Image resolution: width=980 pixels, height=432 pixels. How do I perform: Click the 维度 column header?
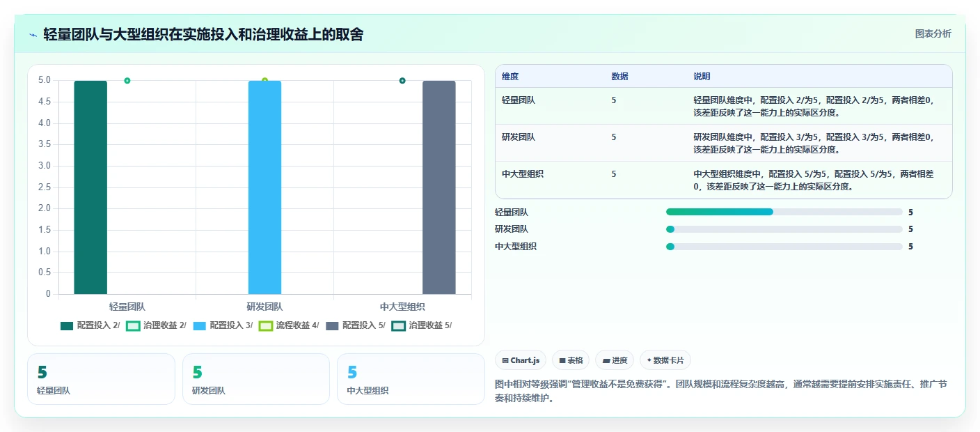(510, 77)
